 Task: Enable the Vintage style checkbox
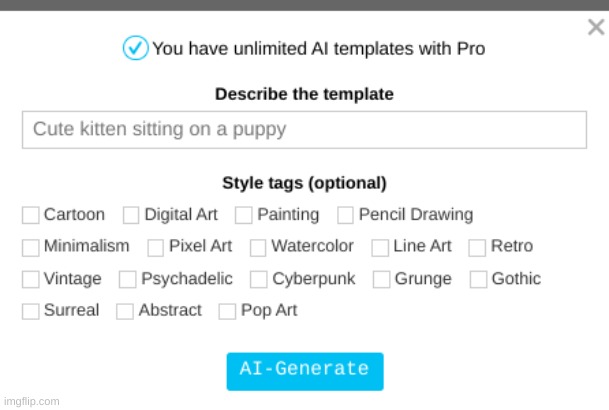31,280
